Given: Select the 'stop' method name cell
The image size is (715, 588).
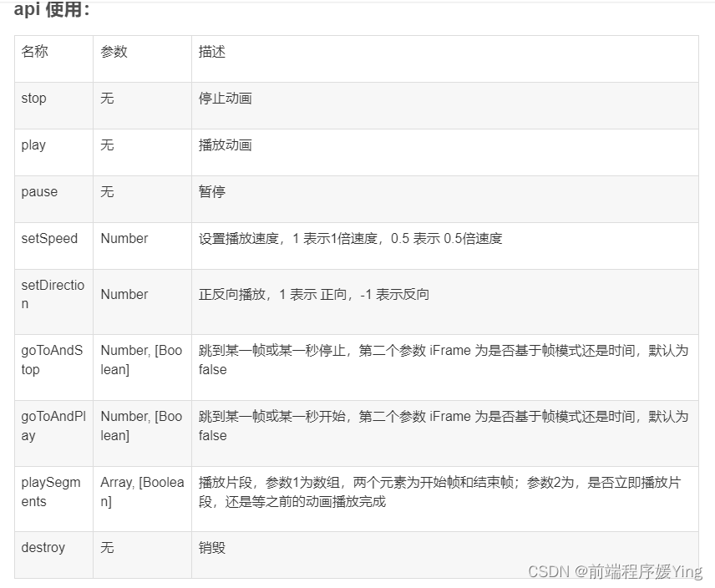Looking at the screenshot, I should [53, 106].
